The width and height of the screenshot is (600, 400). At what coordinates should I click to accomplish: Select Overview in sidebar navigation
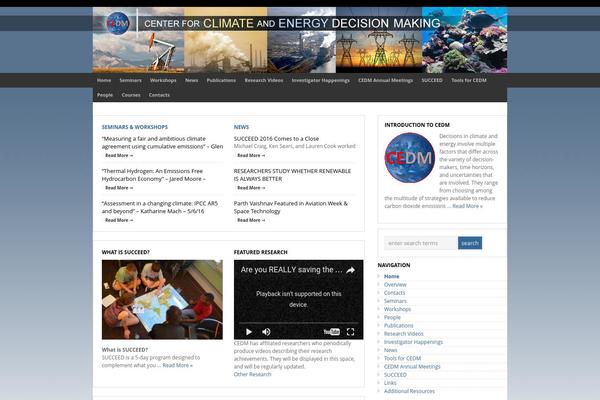[x=395, y=285]
